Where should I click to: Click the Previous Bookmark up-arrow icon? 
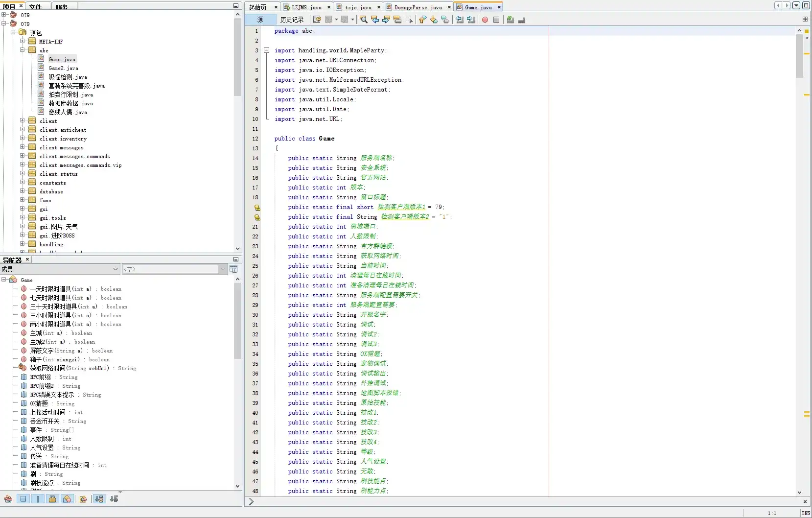(422, 20)
